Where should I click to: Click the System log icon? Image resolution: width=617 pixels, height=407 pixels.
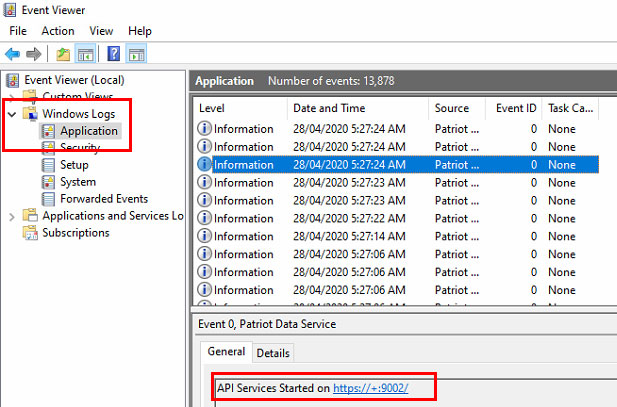(48, 182)
